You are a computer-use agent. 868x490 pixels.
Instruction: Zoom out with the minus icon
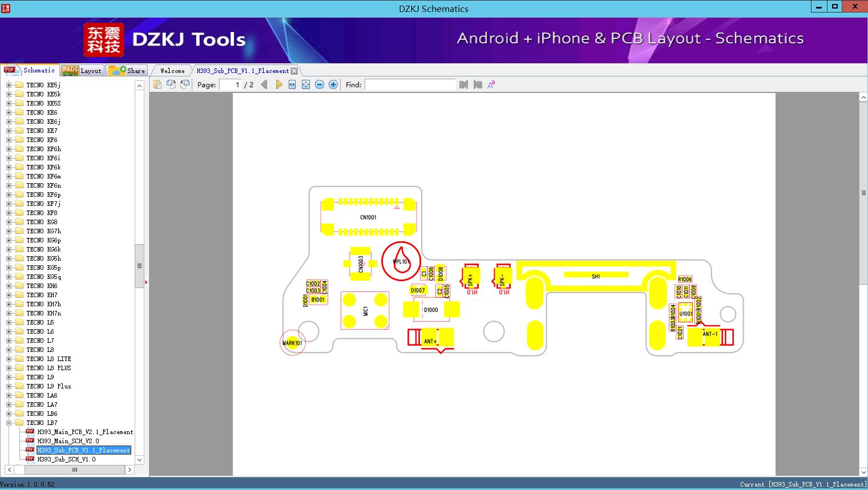pyautogui.click(x=320, y=84)
